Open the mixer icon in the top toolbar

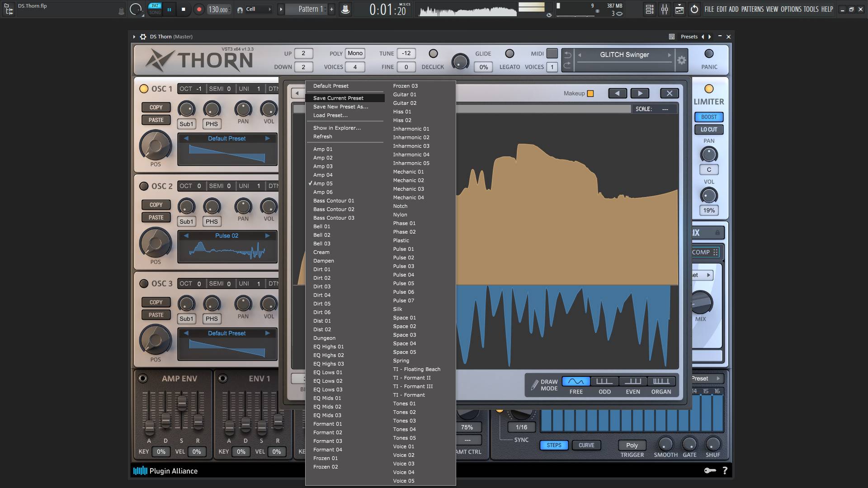coord(665,9)
